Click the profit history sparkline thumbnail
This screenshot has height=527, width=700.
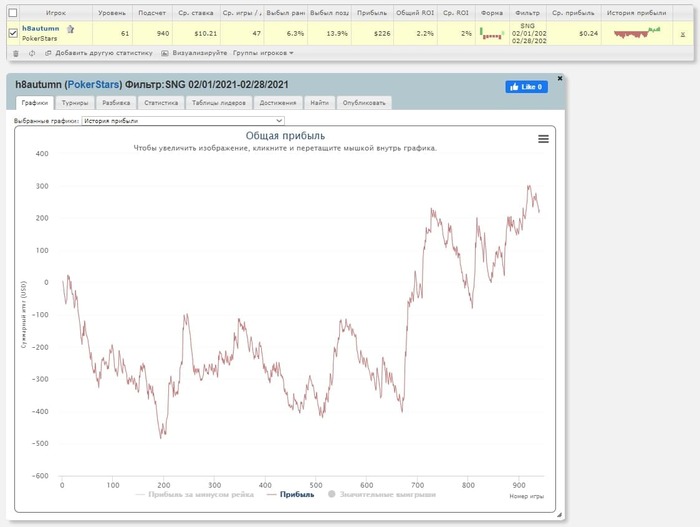click(637, 33)
